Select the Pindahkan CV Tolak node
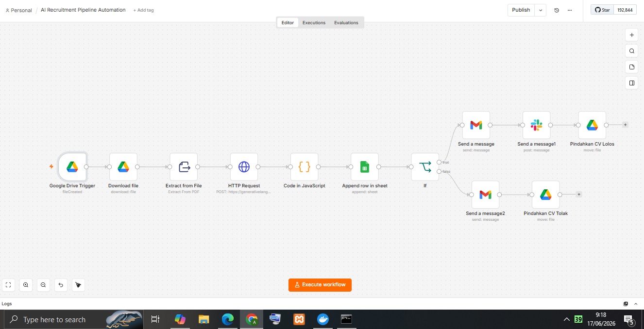 point(545,195)
